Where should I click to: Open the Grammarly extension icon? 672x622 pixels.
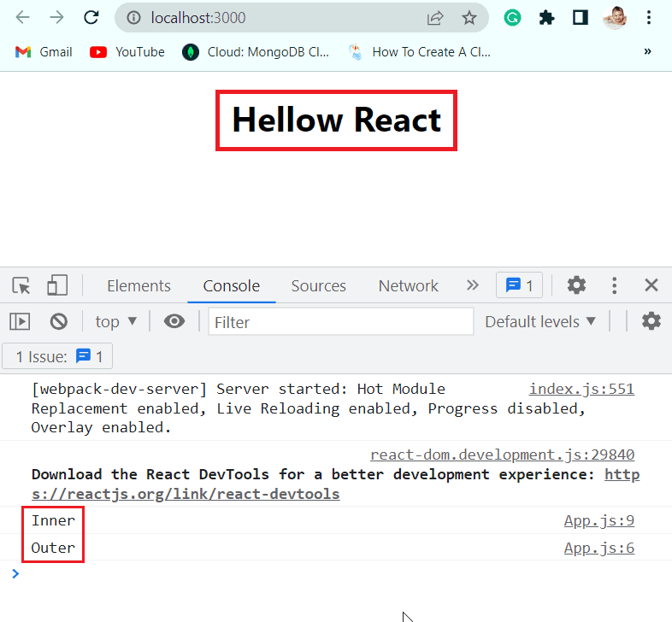tap(512, 18)
